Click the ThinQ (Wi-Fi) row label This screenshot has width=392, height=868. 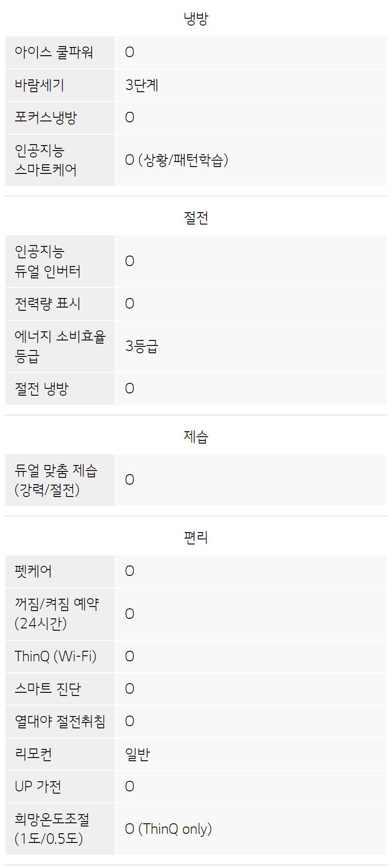(56, 656)
